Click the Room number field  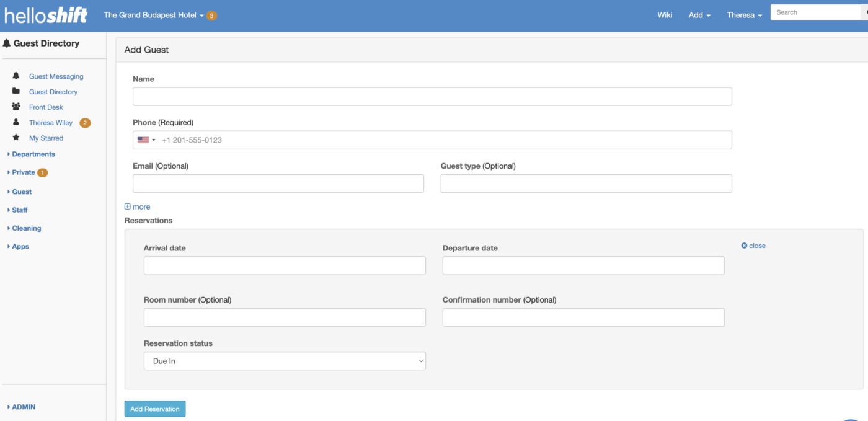(x=285, y=317)
